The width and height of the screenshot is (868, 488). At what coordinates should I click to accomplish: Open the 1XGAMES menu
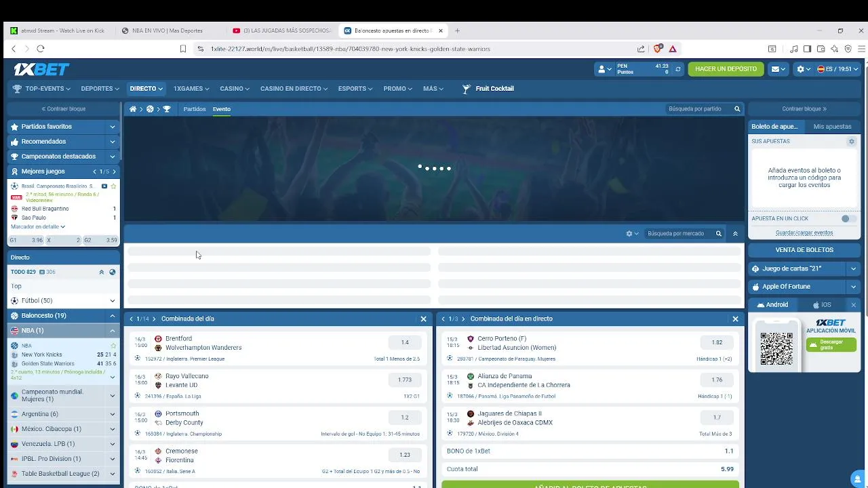pos(191,89)
